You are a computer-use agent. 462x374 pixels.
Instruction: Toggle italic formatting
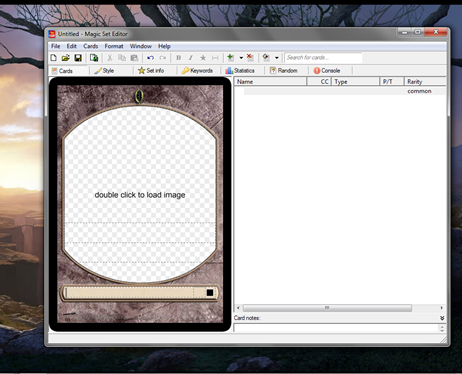coord(191,58)
